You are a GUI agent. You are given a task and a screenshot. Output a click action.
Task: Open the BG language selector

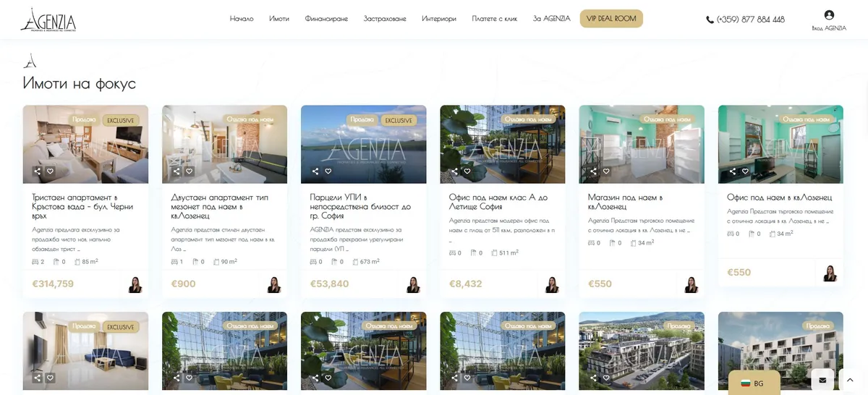tap(754, 383)
